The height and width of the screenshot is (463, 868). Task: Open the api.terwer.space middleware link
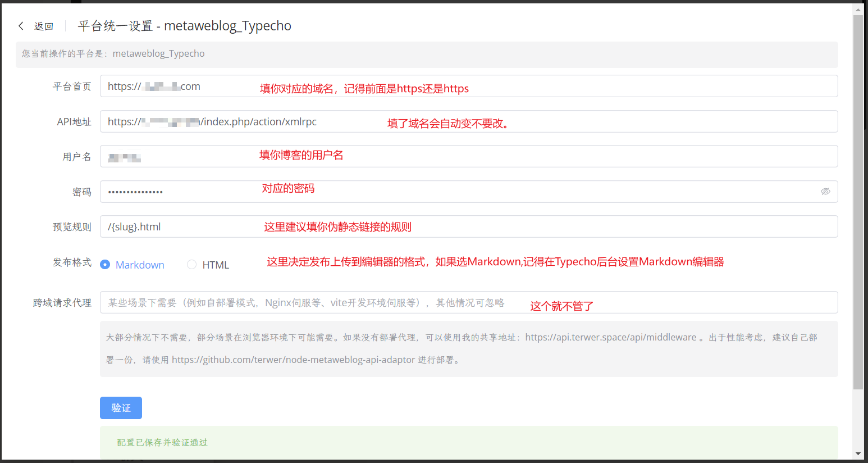611,337
